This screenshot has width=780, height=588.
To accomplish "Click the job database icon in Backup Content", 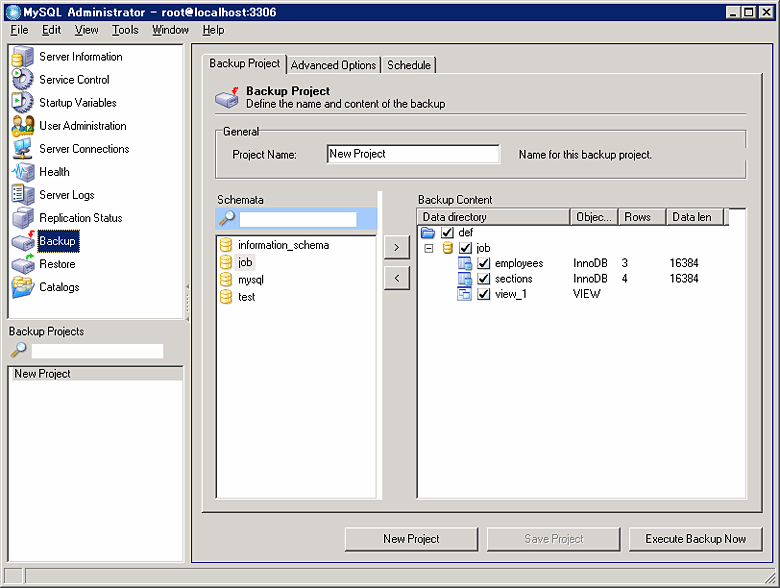I will 447,248.
